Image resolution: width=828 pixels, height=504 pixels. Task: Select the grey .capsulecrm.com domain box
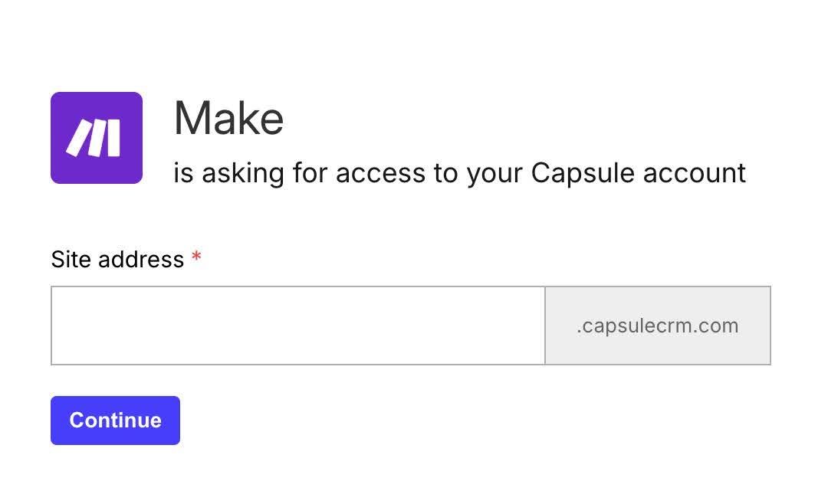[x=656, y=325]
